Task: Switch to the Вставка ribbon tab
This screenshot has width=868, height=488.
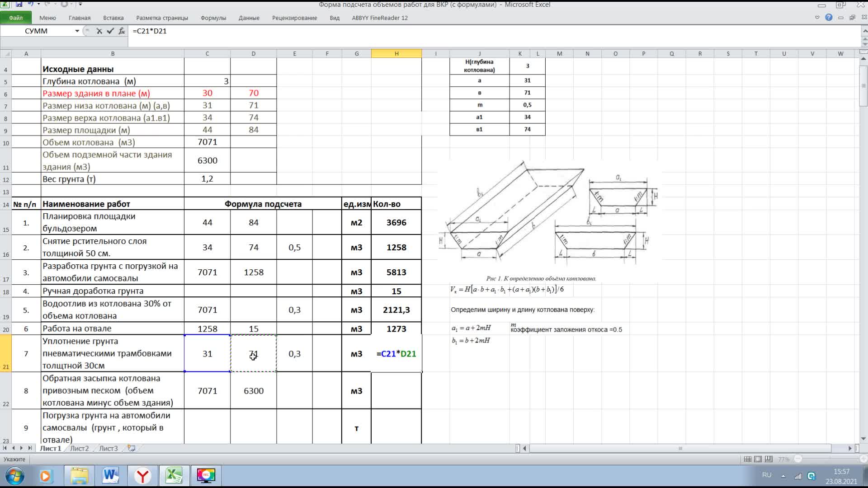Action: point(113,18)
